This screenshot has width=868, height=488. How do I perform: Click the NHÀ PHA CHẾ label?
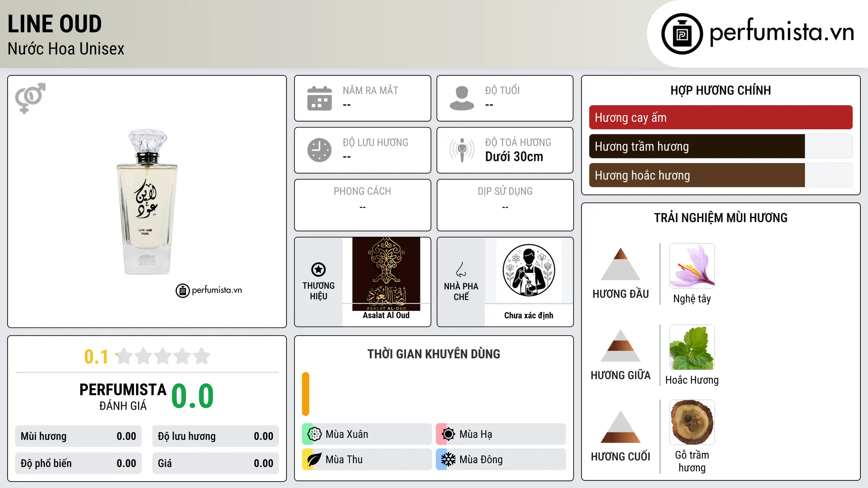coord(461,291)
